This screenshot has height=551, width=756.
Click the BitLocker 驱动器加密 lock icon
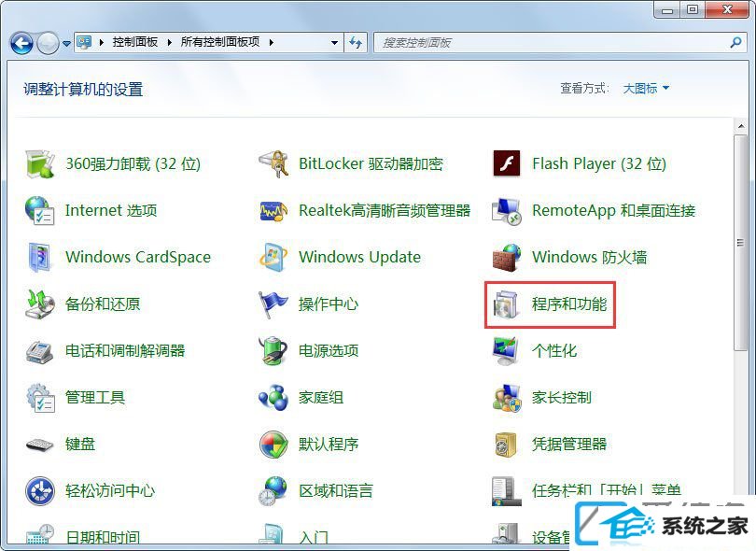pos(273,164)
